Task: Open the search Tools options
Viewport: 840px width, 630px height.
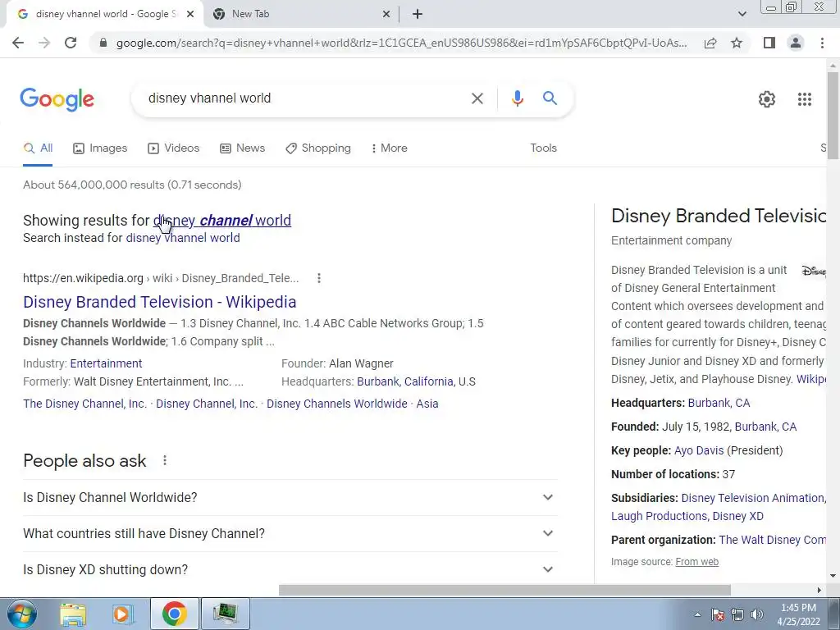Action: tap(543, 148)
